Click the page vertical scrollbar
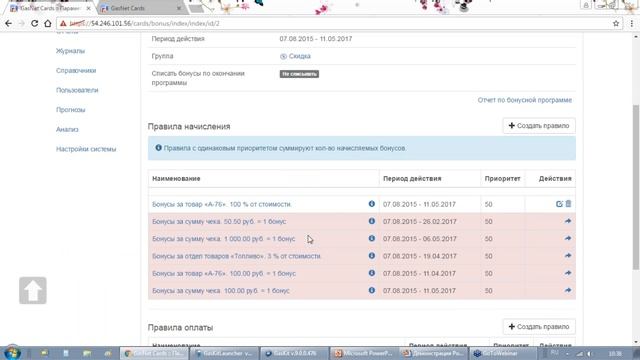The height and width of the screenshot is (360, 640). point(636,188)
